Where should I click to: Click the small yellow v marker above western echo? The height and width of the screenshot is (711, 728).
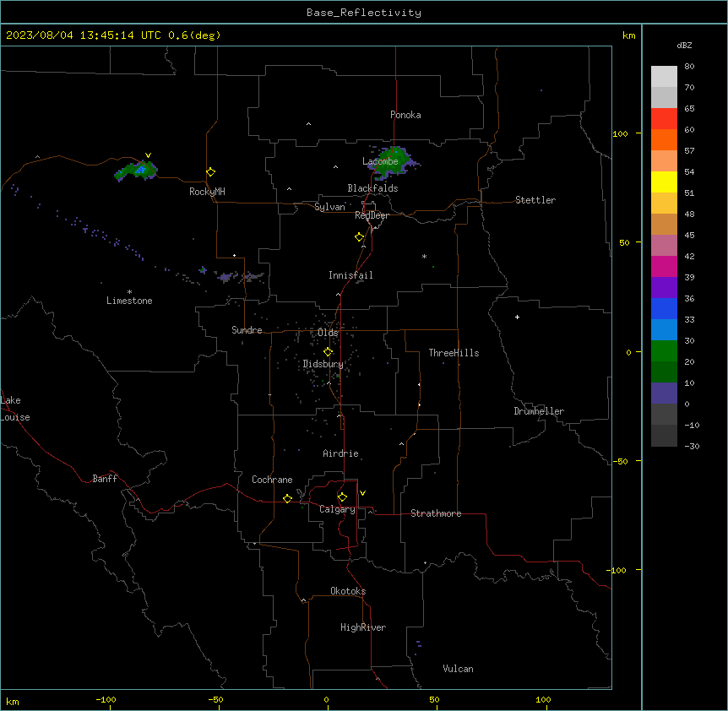(148, 155)
